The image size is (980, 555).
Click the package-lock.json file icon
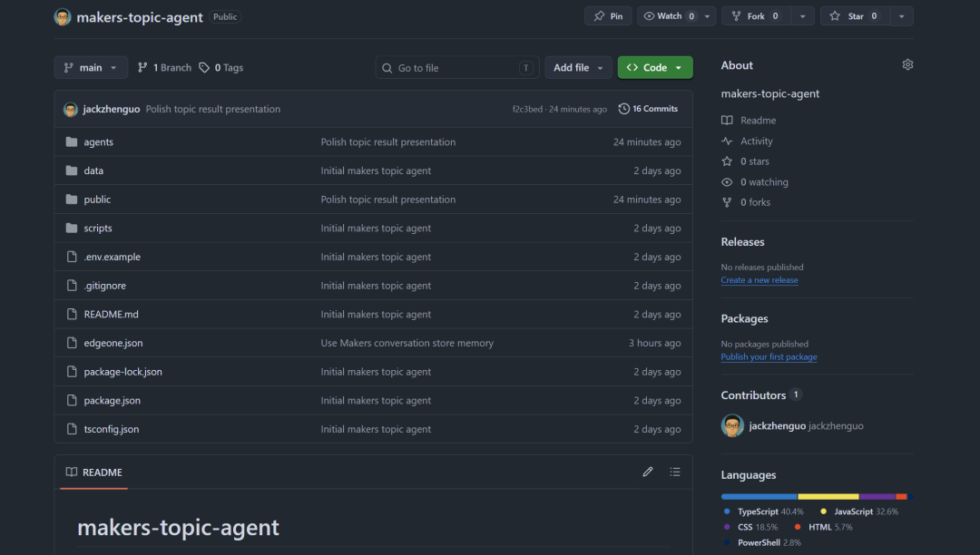pos(72,372)
